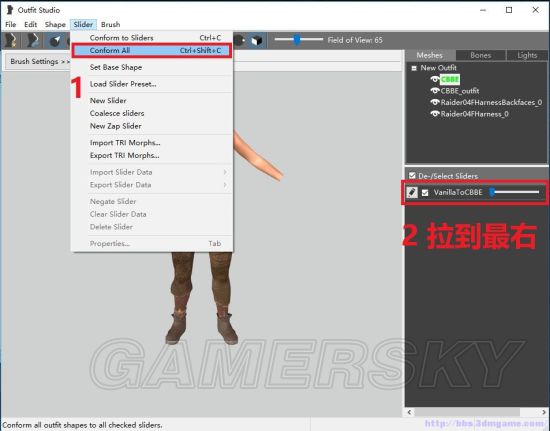Hide the CBBE_outfit mesh

[x=435, y=91]
